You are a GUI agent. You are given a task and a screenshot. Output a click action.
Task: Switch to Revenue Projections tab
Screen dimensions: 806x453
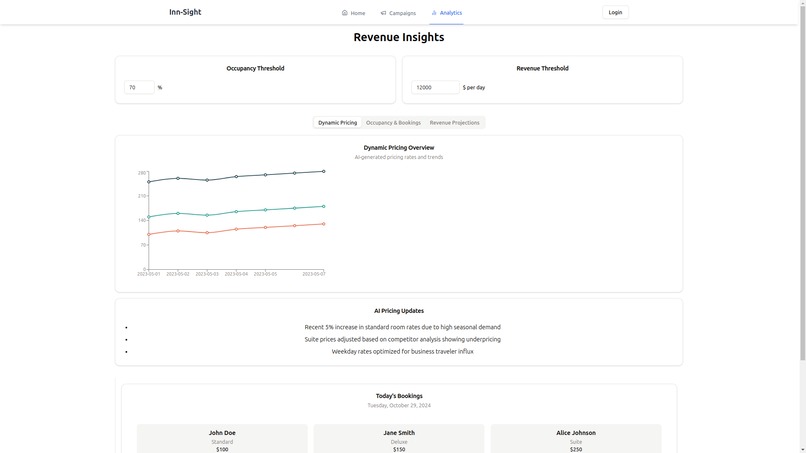click(454, 122)
